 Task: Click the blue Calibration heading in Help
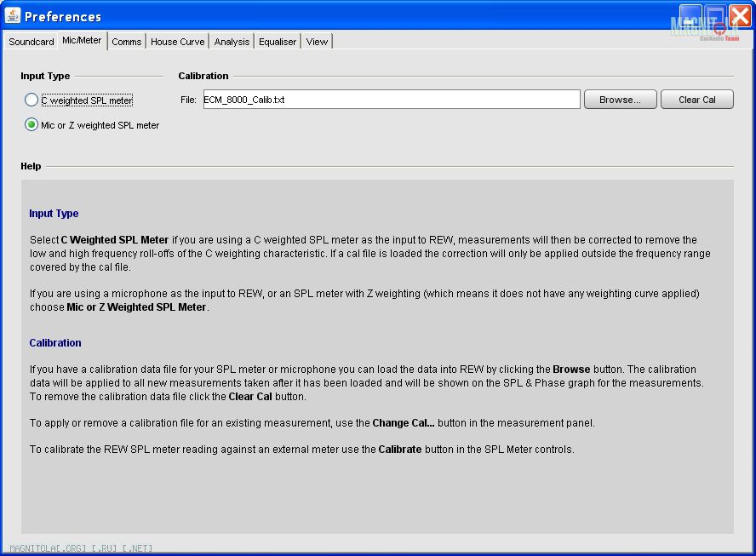click(x=55, y=343)
